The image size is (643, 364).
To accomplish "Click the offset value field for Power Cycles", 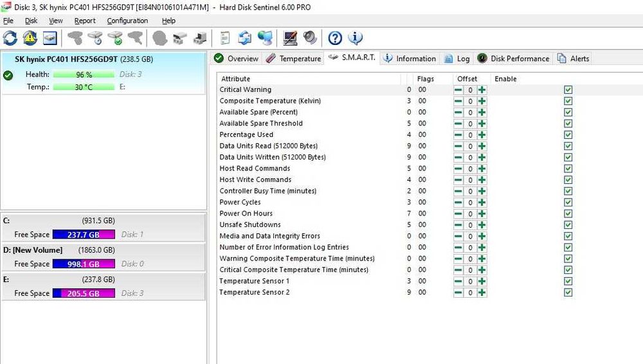I will [471, 203].
